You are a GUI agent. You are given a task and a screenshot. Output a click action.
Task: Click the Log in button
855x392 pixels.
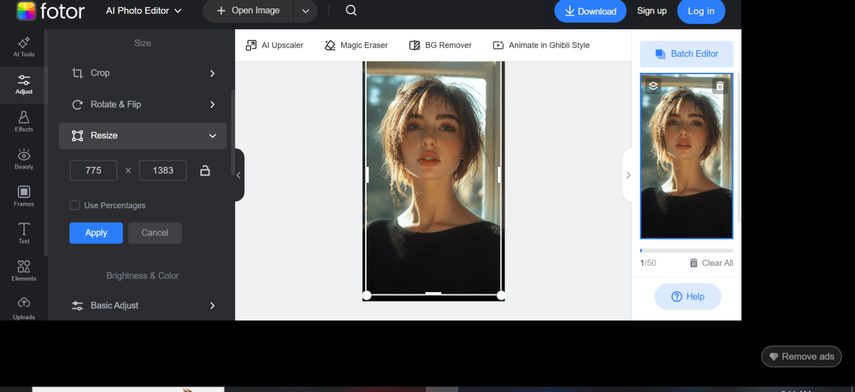[x=701, y=11]
